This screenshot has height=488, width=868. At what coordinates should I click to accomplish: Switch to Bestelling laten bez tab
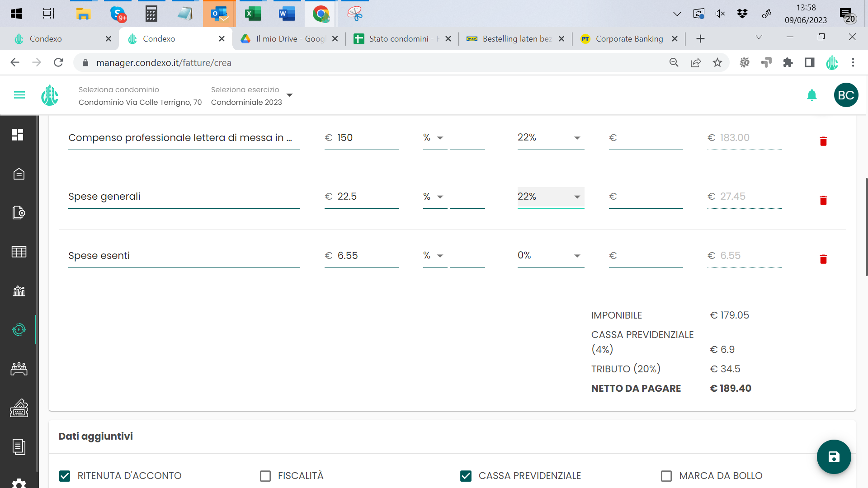[x=515, y=39]
